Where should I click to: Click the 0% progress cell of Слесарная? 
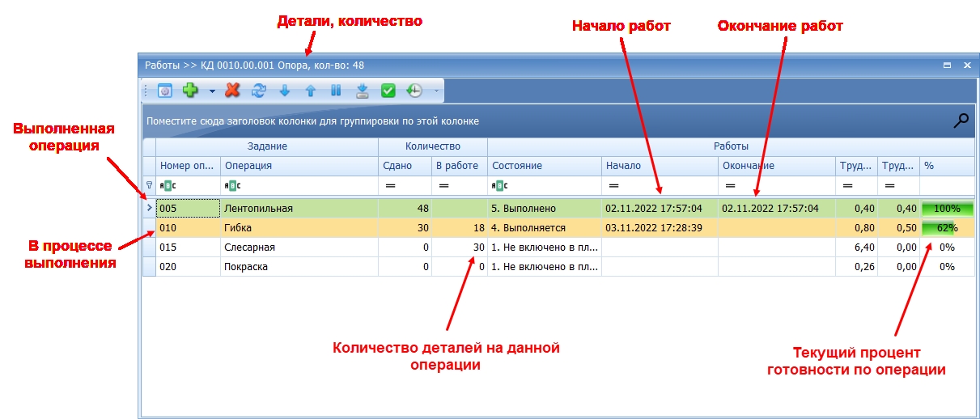[947, 248]
